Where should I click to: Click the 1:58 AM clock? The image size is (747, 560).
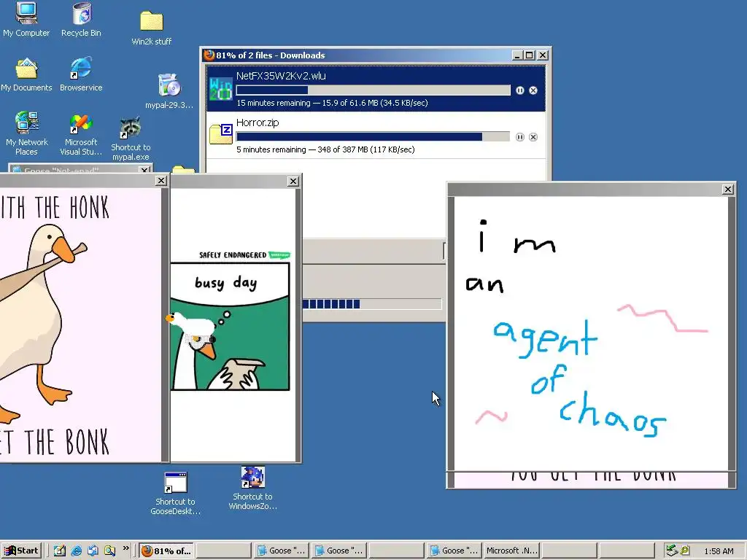pyautogui.click(x=719, y=551)
